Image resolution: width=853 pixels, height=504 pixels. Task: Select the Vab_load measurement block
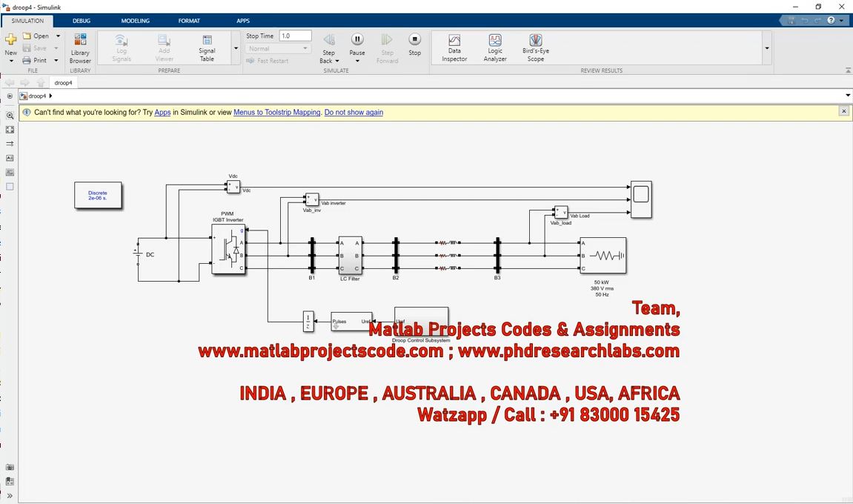pos(561,212)
